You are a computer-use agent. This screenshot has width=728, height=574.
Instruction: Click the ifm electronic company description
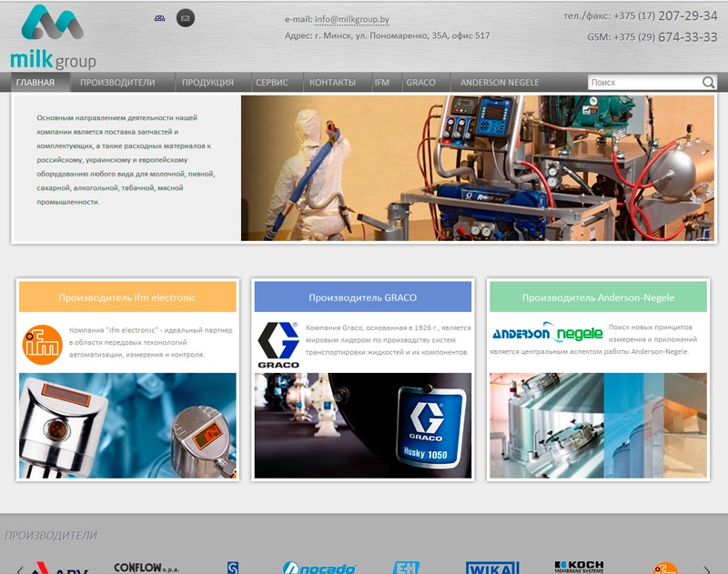click(150, 342)
